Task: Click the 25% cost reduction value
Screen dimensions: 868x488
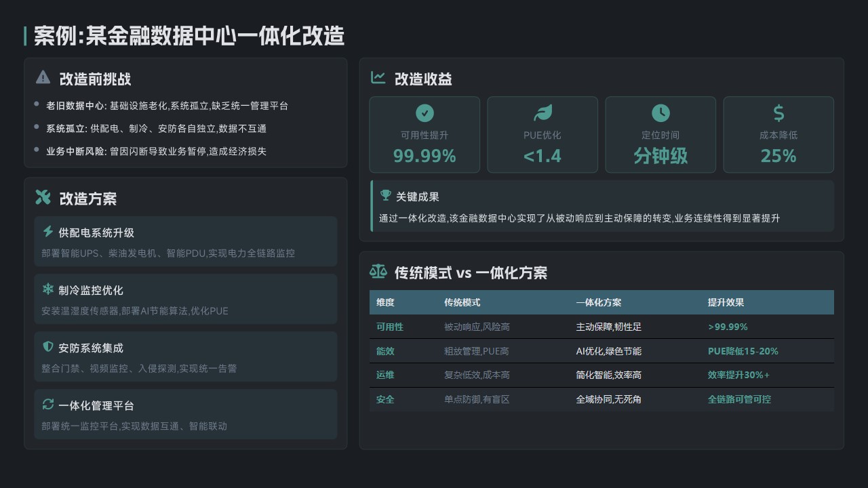Action: click(x=778, y=156)
